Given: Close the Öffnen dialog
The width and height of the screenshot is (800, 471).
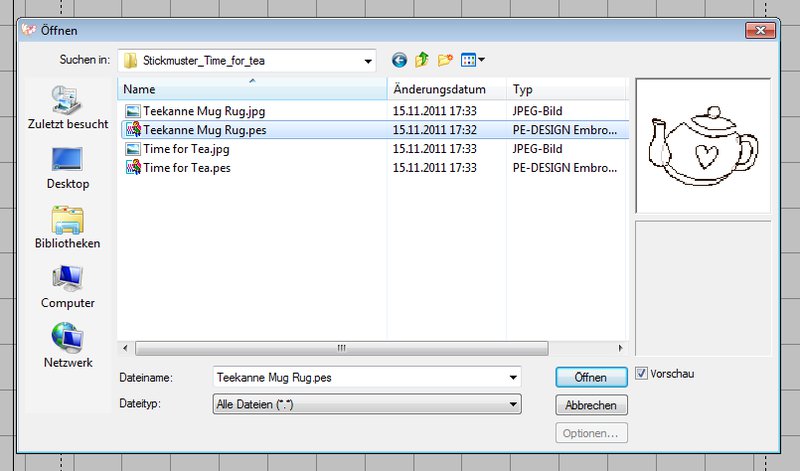Looking at the screenshot, I should coord(760,31).
